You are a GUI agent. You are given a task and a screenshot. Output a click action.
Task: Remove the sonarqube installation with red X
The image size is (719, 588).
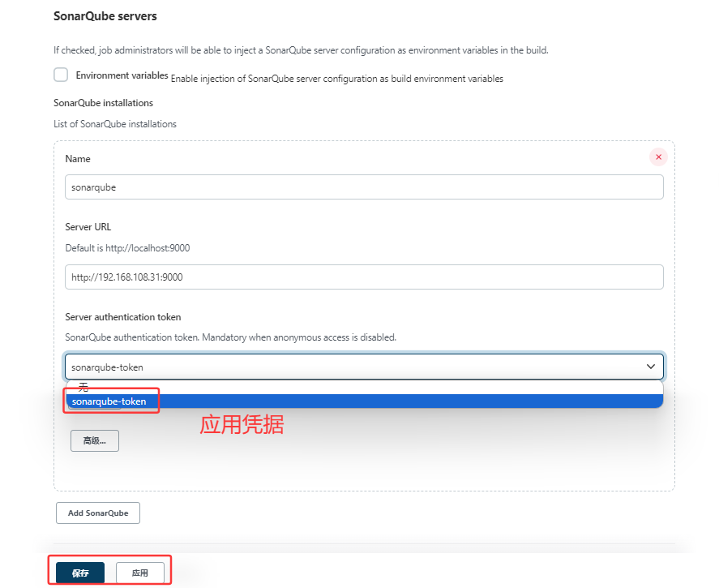pos(658,157)
